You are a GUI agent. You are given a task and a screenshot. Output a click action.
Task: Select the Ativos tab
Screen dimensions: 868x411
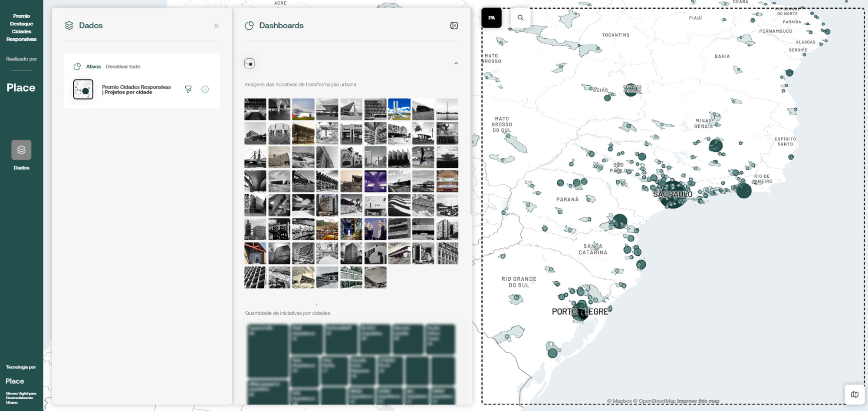[x=93, y=66]
